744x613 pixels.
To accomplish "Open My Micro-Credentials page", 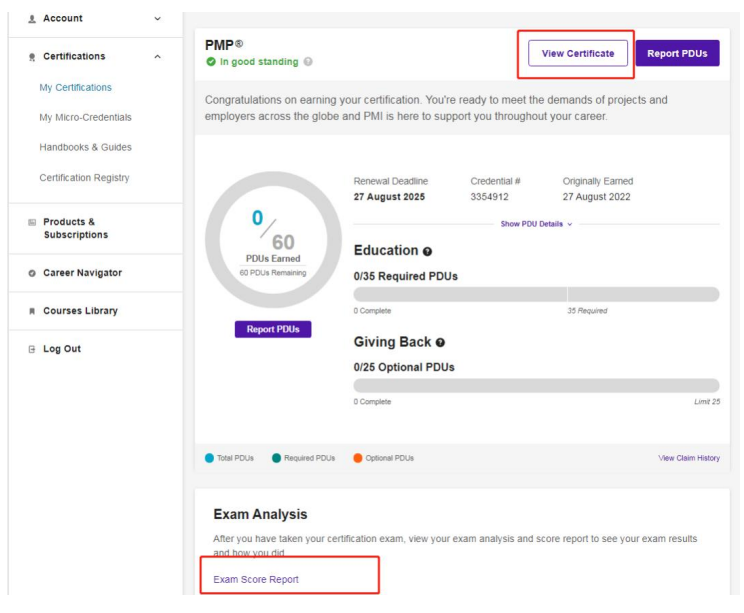I will point(85,117).
